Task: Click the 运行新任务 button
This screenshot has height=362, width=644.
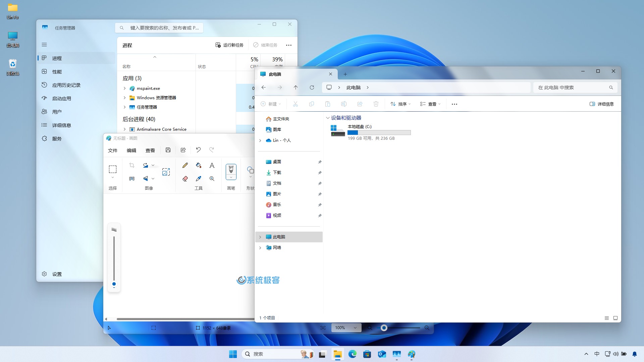Action: pyautogui.click(x=229, y=45)
